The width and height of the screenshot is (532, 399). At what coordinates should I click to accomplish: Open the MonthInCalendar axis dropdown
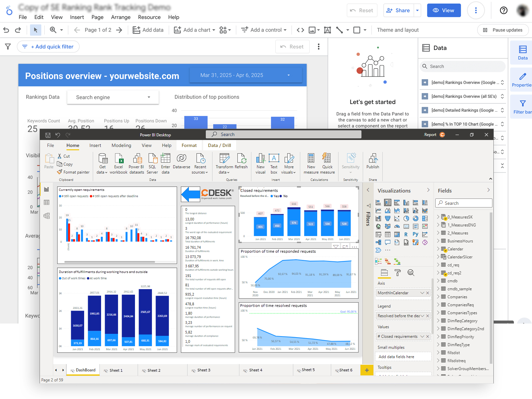pos(422,293)
